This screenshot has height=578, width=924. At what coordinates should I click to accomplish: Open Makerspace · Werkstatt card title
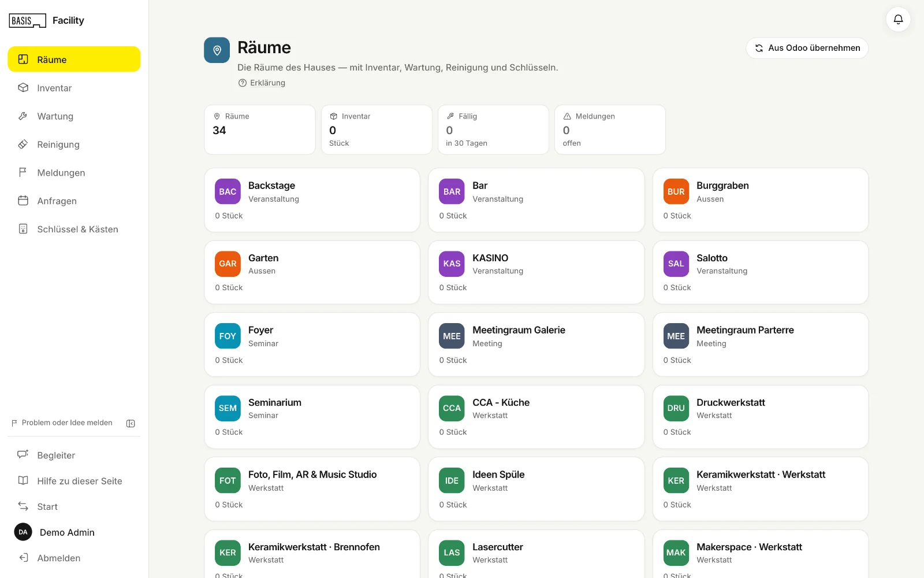click(x=749, y=547)
